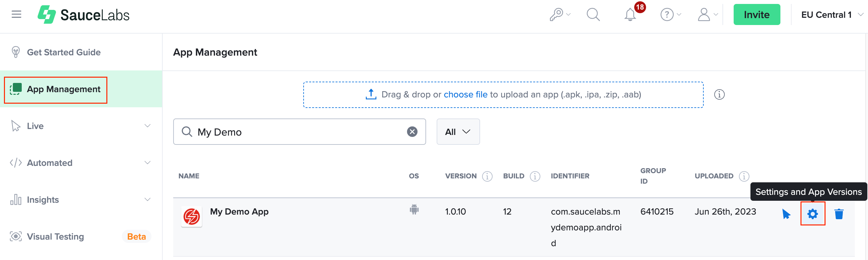Click the choose file upload link

pos(466,94)
